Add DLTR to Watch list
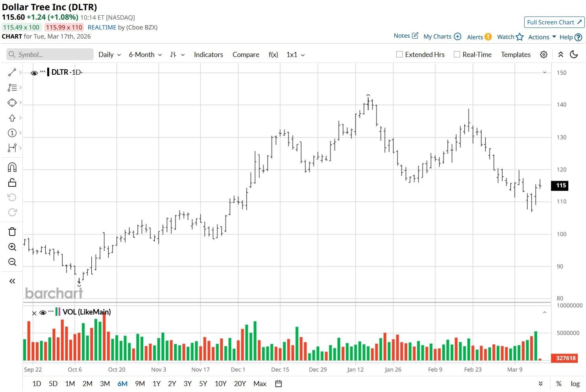 click(x=510, y=37)
